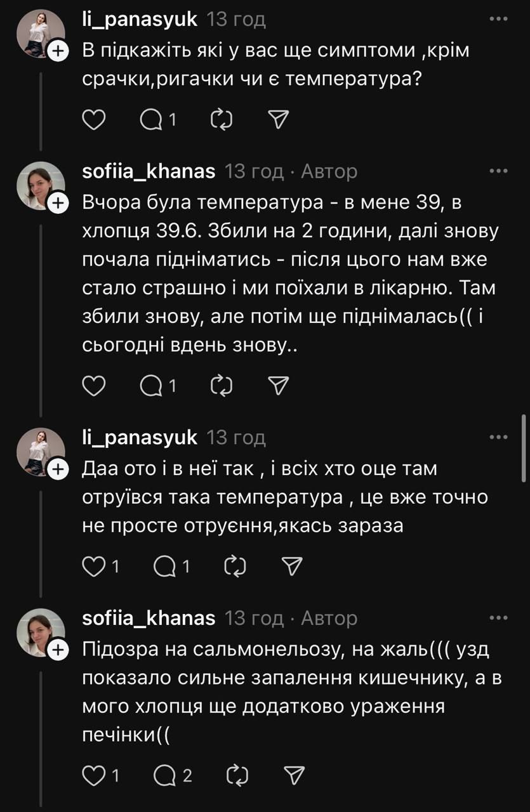Image resolution: width=530 pixels, height=812 pixels.
Task: Like sofiia_khanas's comment about temperature 39
Action: coord(94,385)
